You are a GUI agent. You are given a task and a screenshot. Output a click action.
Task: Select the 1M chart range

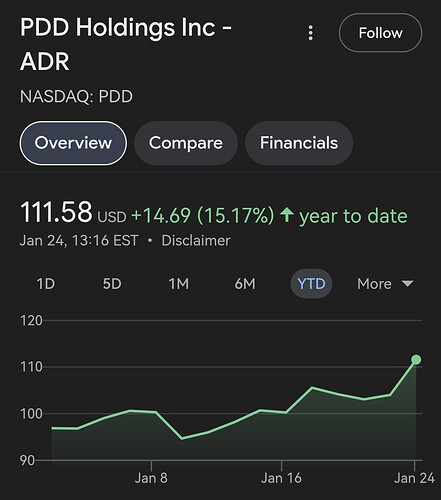179,284
